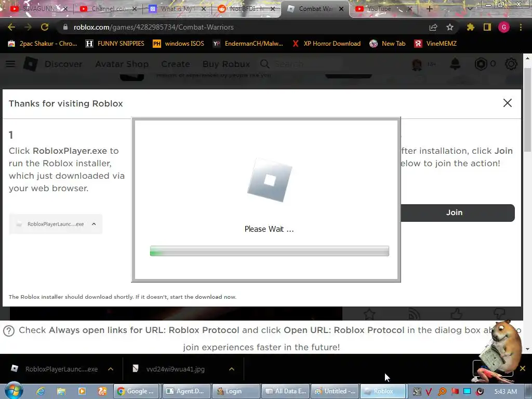Expand options for RobloxPlayerLauncher.exe download
Viewport: 532px width, 399px height.
111,369
